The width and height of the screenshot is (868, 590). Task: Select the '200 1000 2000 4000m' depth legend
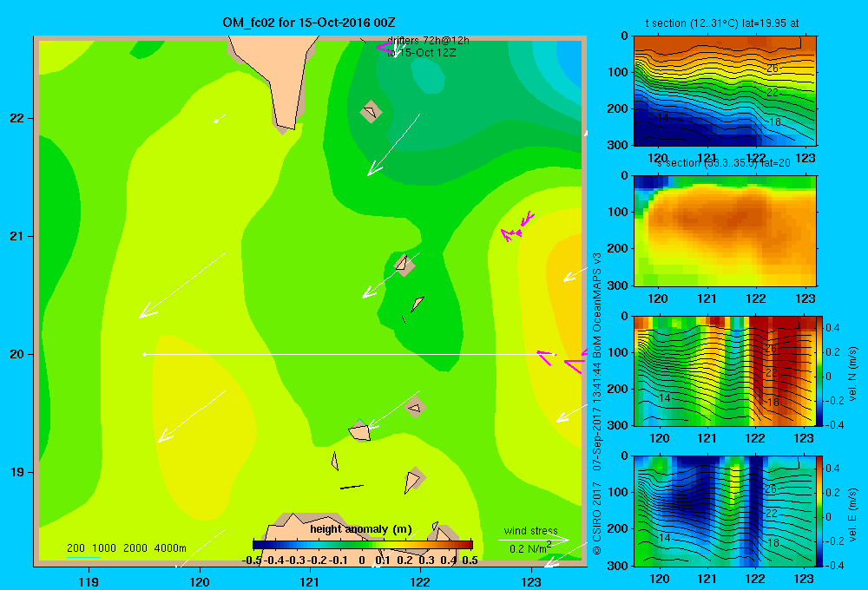(127, 548)
